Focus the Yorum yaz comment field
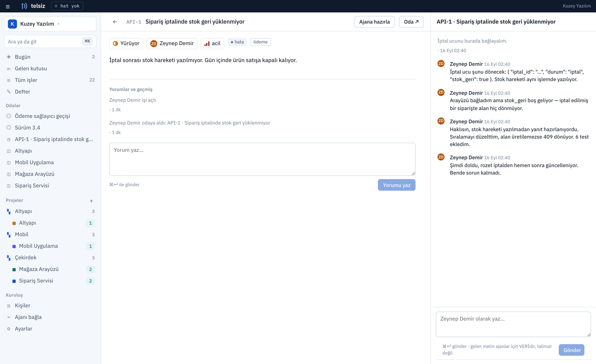 [x=262, y=159]
